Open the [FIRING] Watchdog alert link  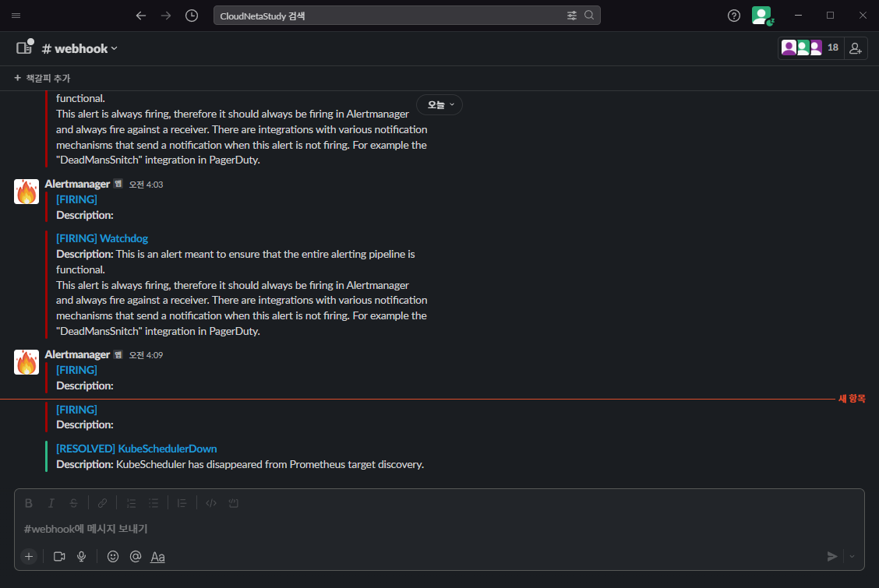coord(102,238)
